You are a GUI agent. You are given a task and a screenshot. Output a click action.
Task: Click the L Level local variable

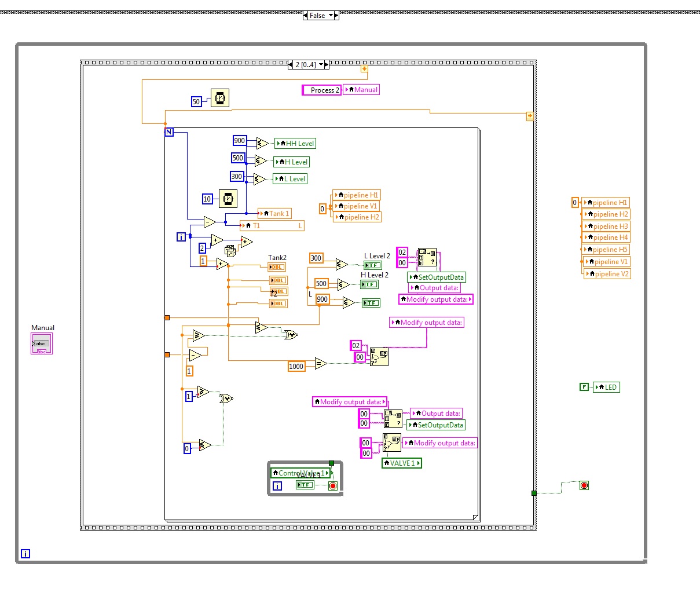point(290,178)
